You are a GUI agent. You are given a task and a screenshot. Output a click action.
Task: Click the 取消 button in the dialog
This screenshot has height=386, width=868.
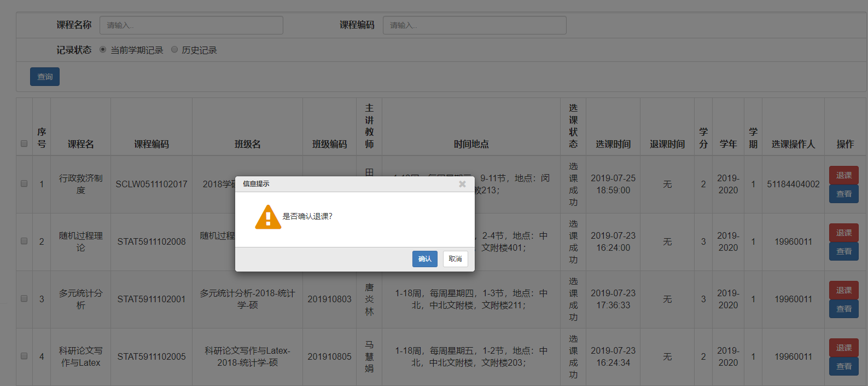pyautogui.click(x=455, y=259)
